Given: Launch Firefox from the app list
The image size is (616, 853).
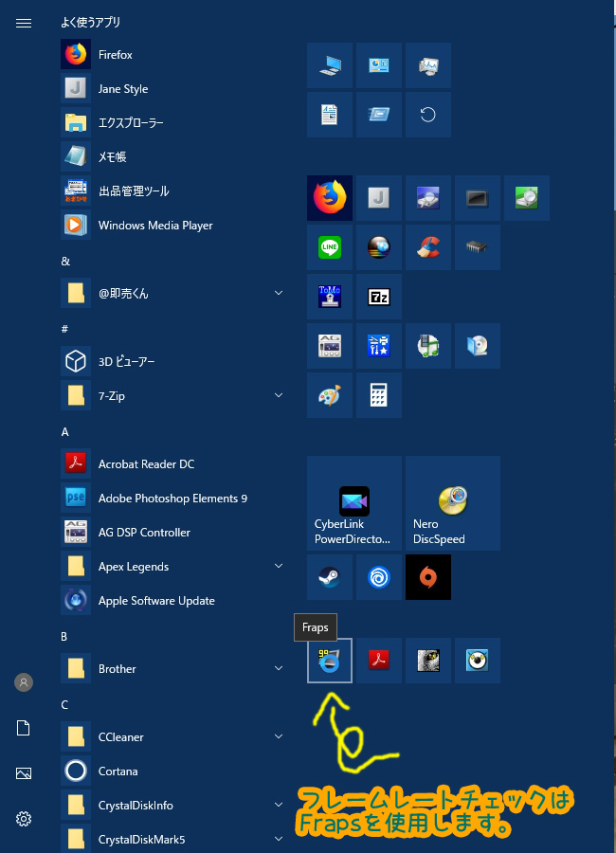Looking at the screenshot, I should point(173,54).
